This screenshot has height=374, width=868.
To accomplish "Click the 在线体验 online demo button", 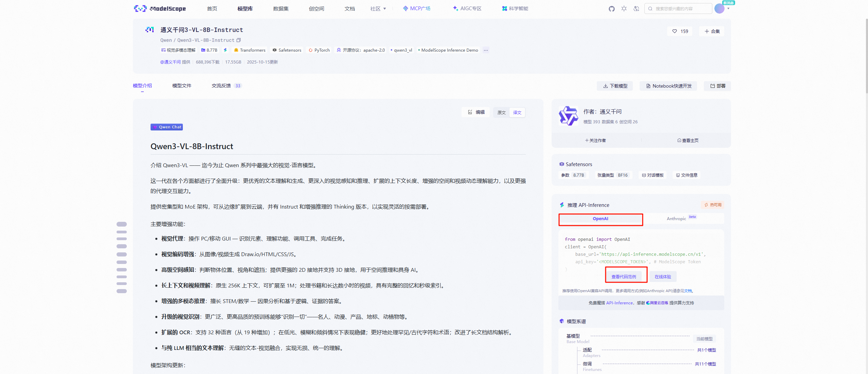I will point(663,277).
